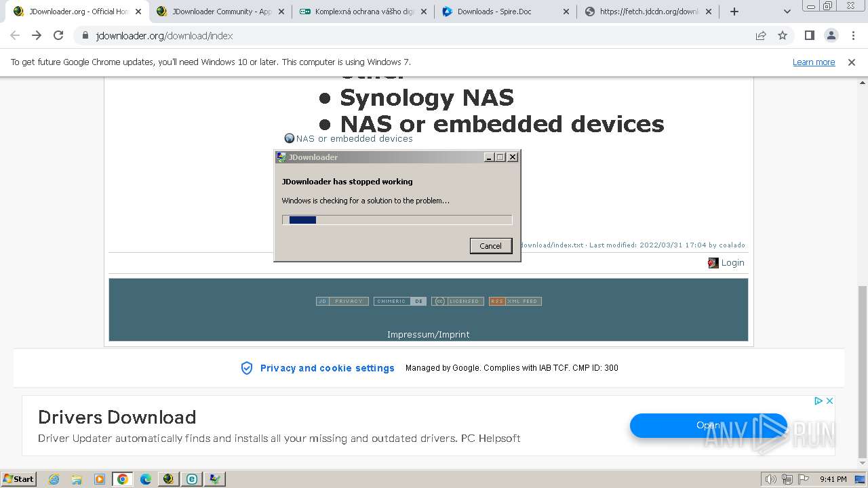Click the Login link
The height and width of the screenshot is (488, 868).
pyautogui.click(x=732, y=263)
